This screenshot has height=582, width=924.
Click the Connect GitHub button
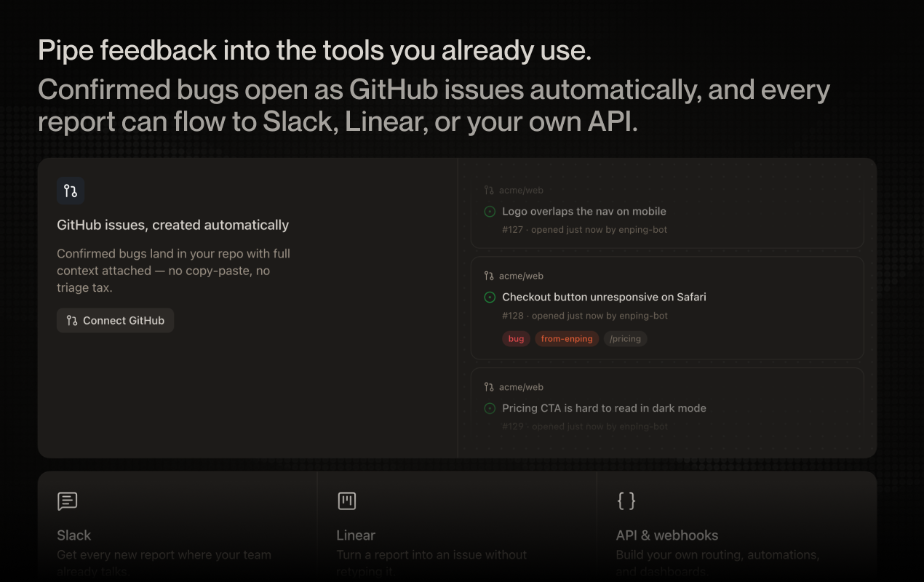(x=115, y=320)
